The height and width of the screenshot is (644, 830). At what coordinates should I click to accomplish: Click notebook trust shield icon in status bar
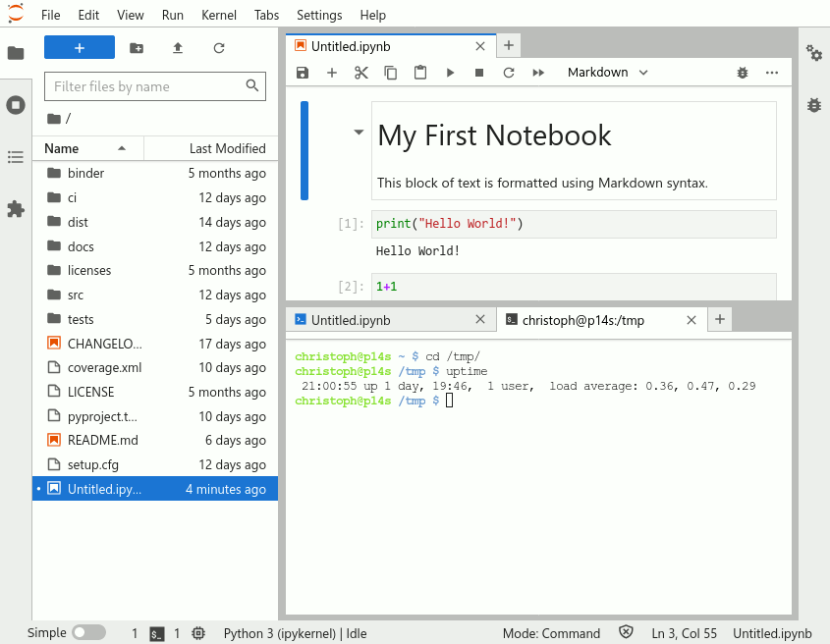tap(626, 632)
